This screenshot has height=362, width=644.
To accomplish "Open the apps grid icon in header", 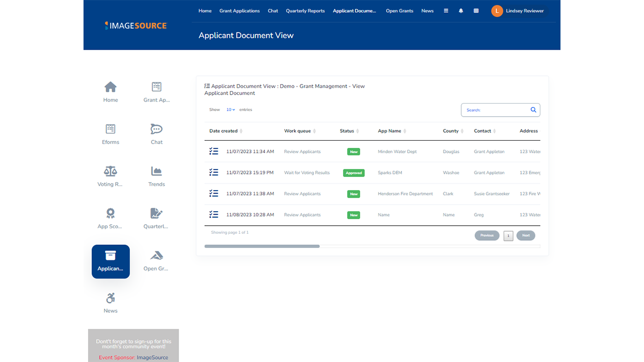I will tap(476, 11).
